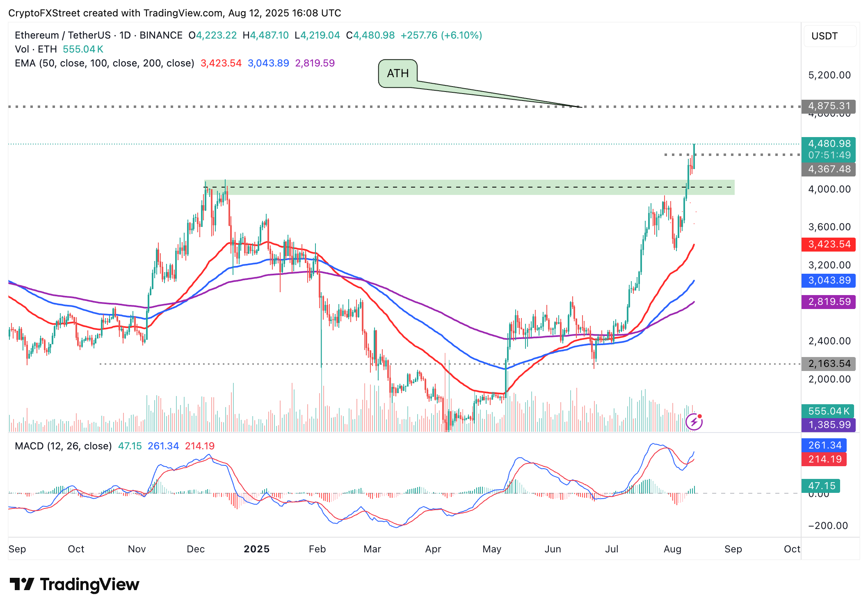Click the TradingView wordmark text
Screen dimensions: 868x609
(x=89, y=584)
